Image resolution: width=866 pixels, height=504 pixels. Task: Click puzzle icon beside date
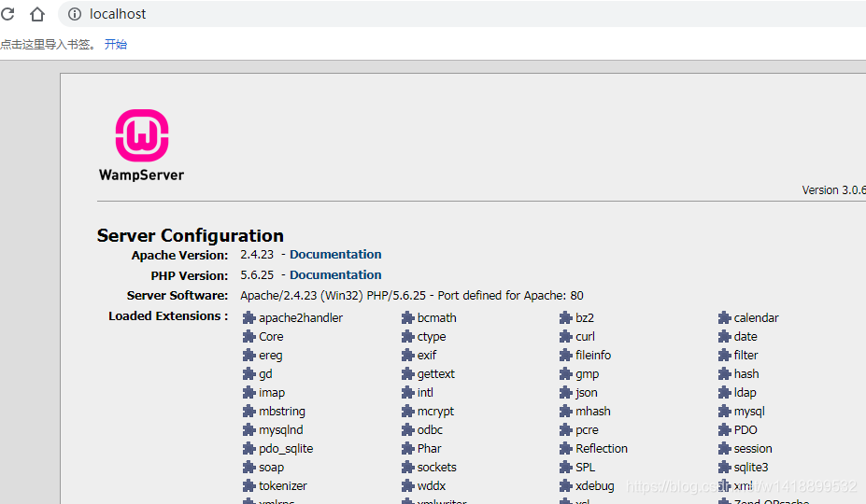point(724,337)
